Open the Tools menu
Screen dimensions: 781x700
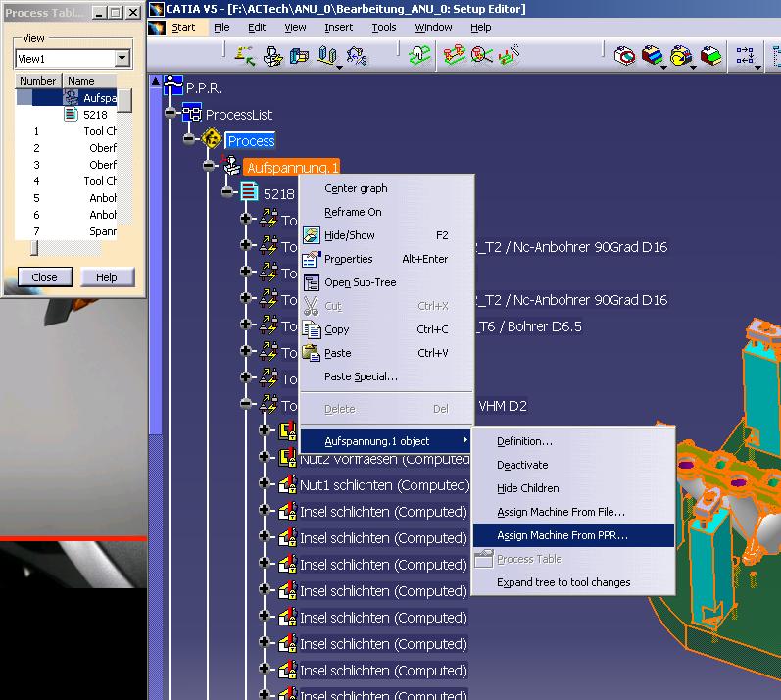click(384, 27)
